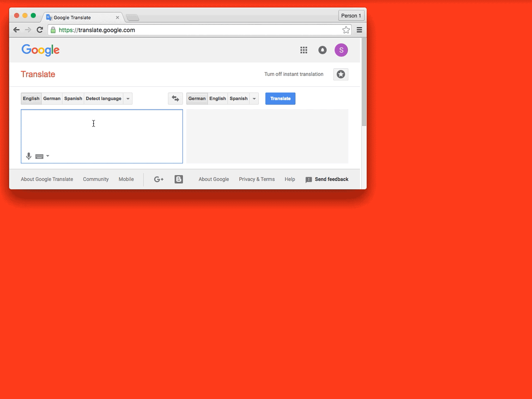Click the notifications bell icon
Image resolution: width=532 pixels, height=399 pixels.
click(x=323, y=50)
